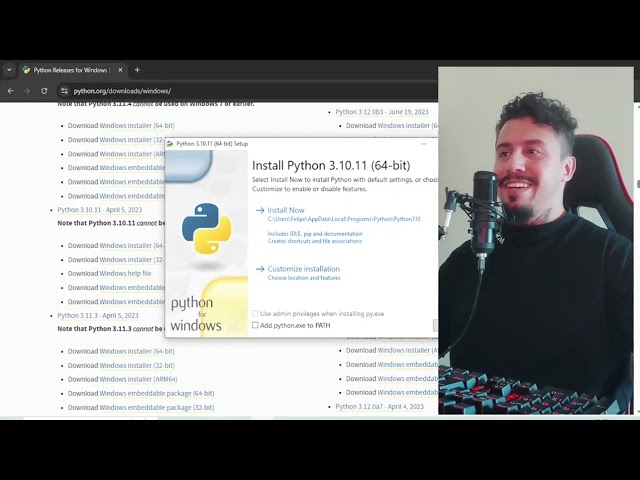Image resolution: width=640 pixels, height=480 pixels.
Task: Toggle Use admin privileges when installing py.exe
Action: [255, 313]
